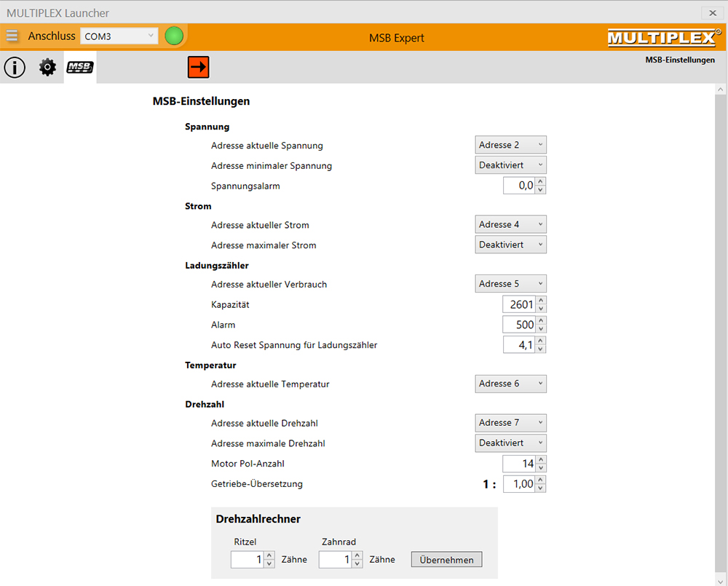Open settings with the gear icon
Image resolution: width=728 pixels, height=586 pixels.
[47, 67]
